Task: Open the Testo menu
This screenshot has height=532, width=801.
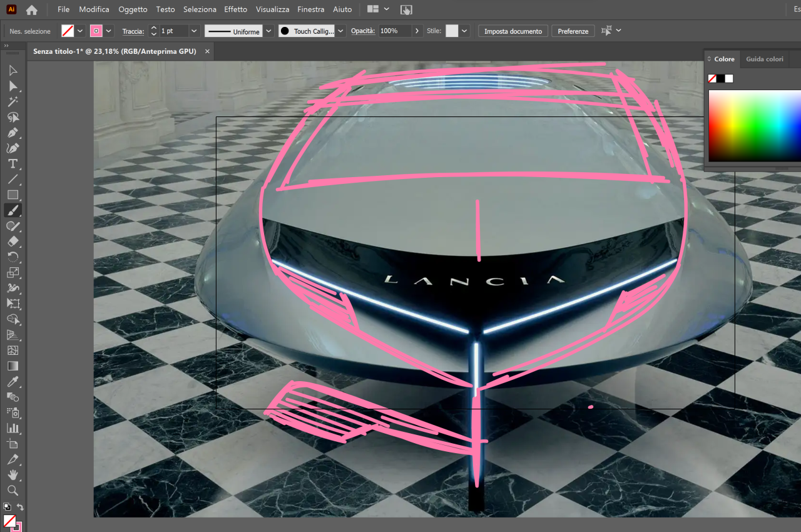Action: point(165,9)
